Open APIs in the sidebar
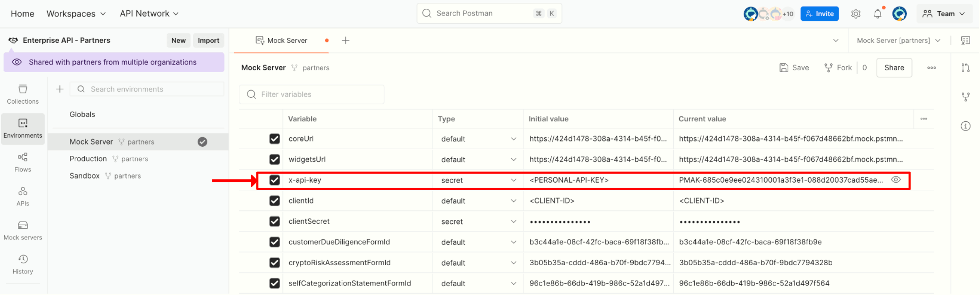This screenshot has height=295, width=980. pos(23,196)
